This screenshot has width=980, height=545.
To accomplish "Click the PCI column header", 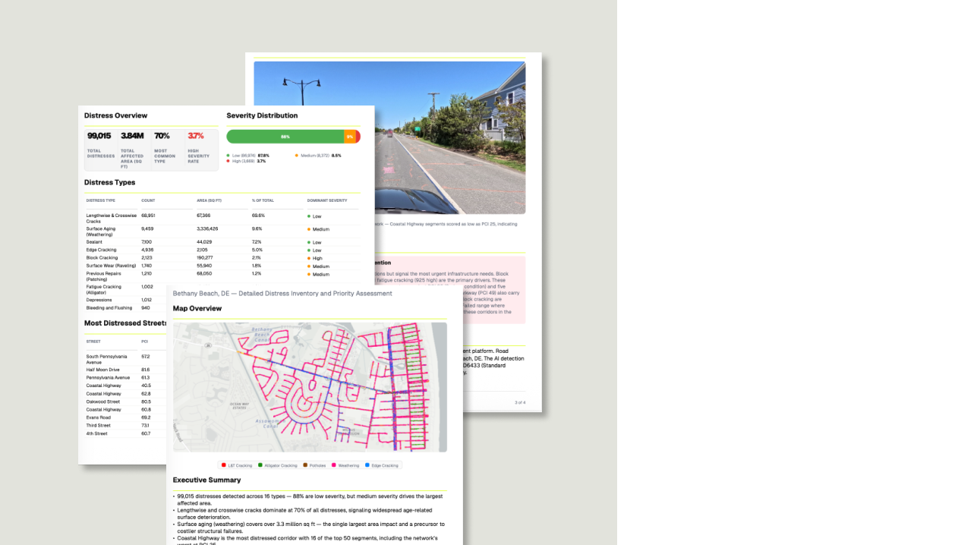I will click(144, 342).
